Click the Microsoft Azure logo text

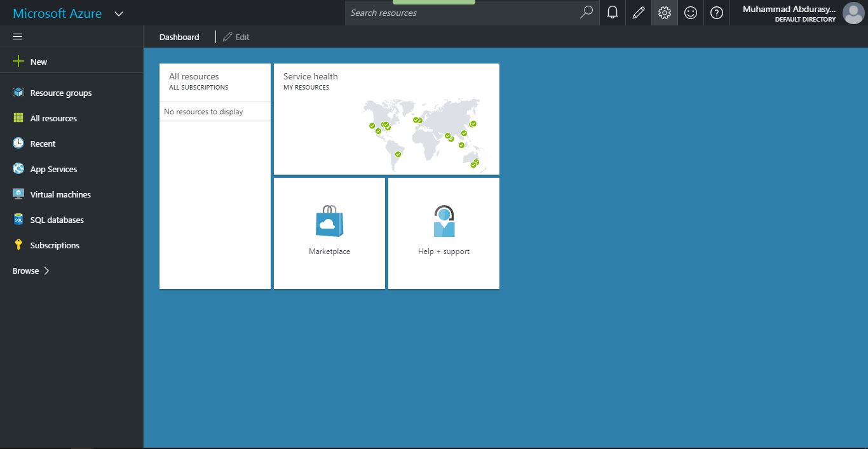coord(57,13)
